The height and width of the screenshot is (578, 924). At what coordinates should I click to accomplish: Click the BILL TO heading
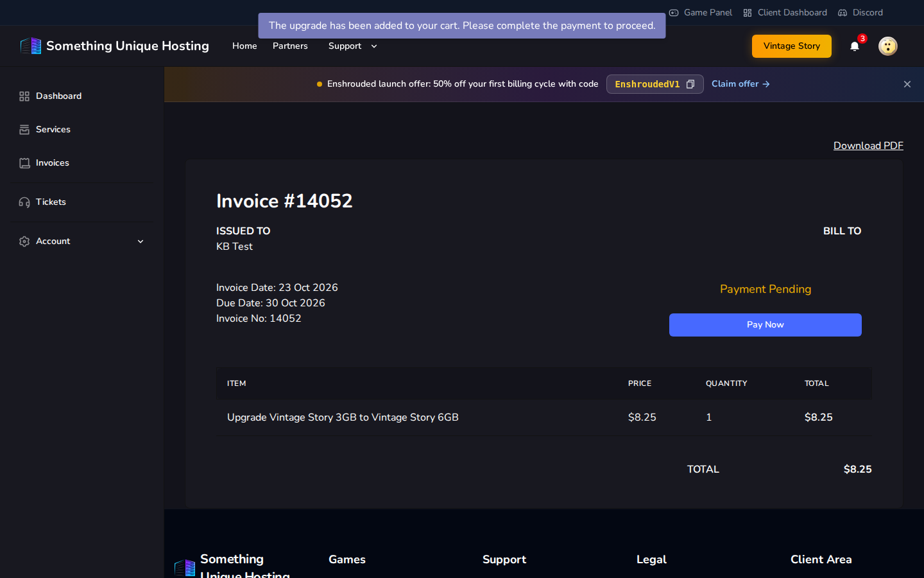843,231
